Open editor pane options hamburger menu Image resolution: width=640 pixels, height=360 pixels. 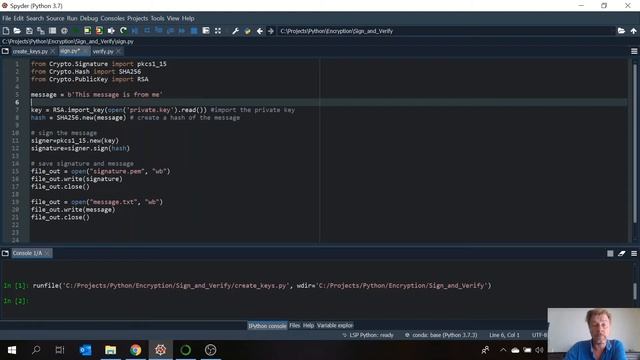pyautogui.click(x=634, y=51)
